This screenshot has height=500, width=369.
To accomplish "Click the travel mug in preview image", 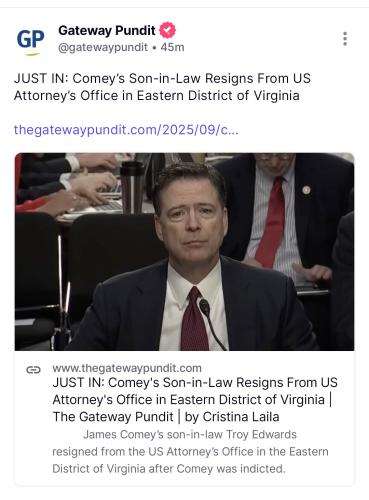I will tap(132, 187).
